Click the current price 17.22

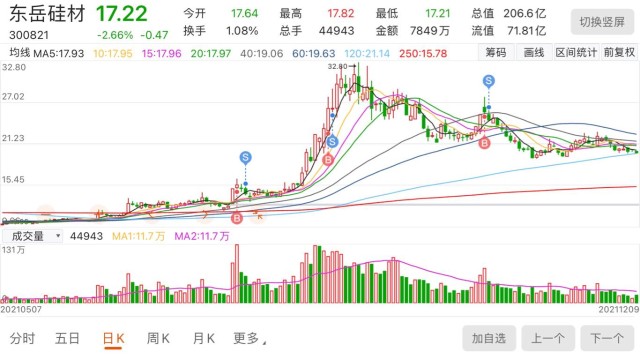122,14
